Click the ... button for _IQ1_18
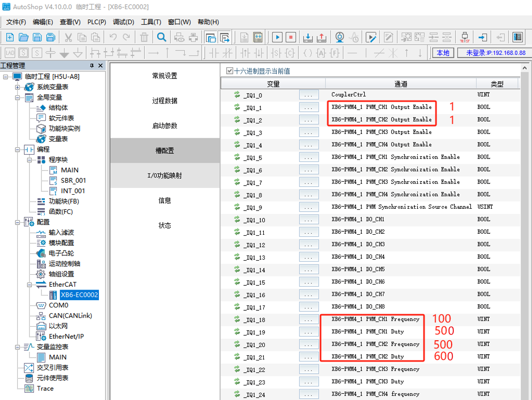 coord(309,320)
